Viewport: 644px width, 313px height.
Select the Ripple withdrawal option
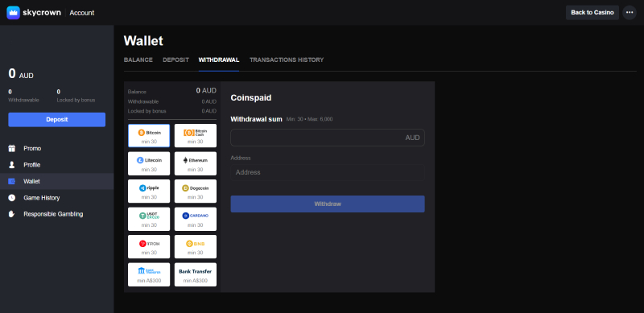point(149,191)
